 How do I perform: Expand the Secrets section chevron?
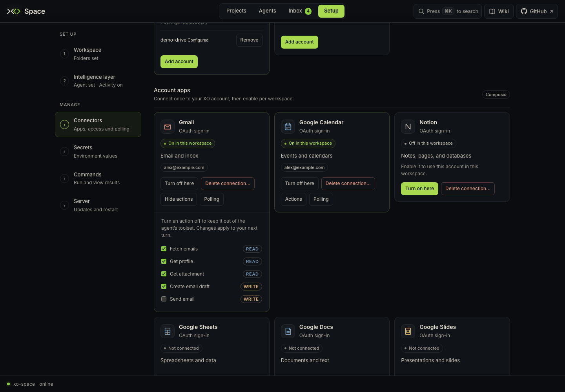[64, 151]
